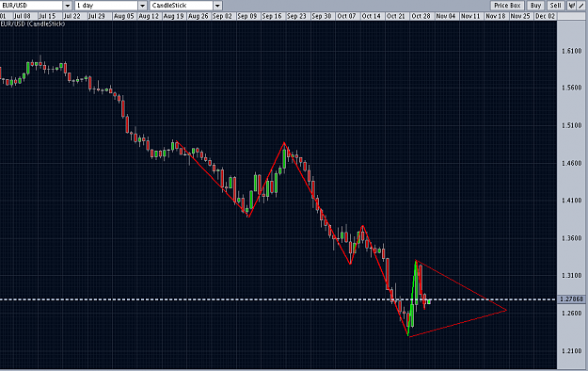Click the Sep 16 date label

click(272, 16)
